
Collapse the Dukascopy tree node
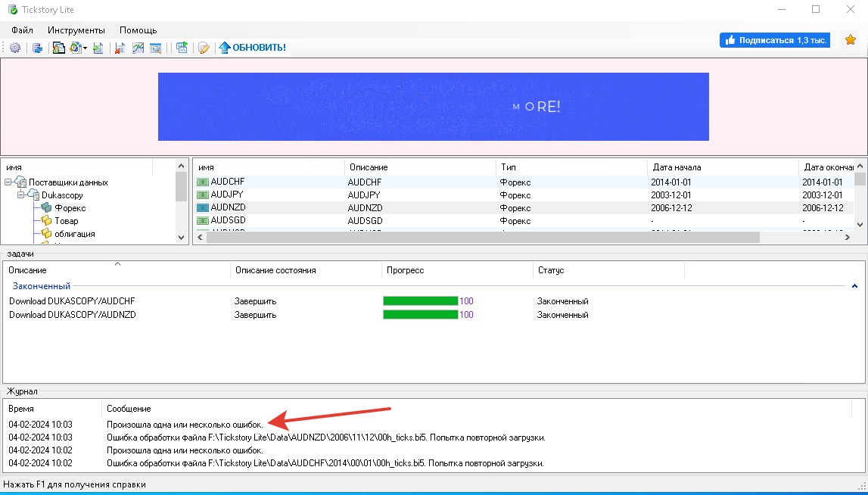click(20, 195)
